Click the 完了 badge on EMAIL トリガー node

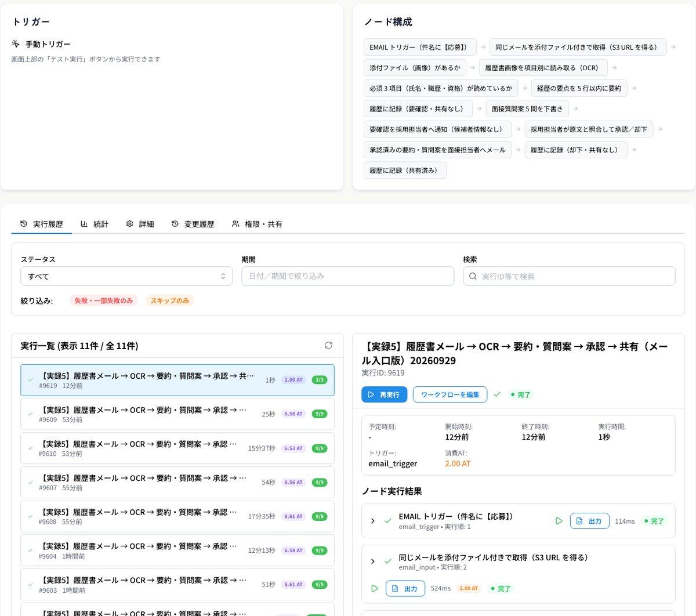(654, 521)
